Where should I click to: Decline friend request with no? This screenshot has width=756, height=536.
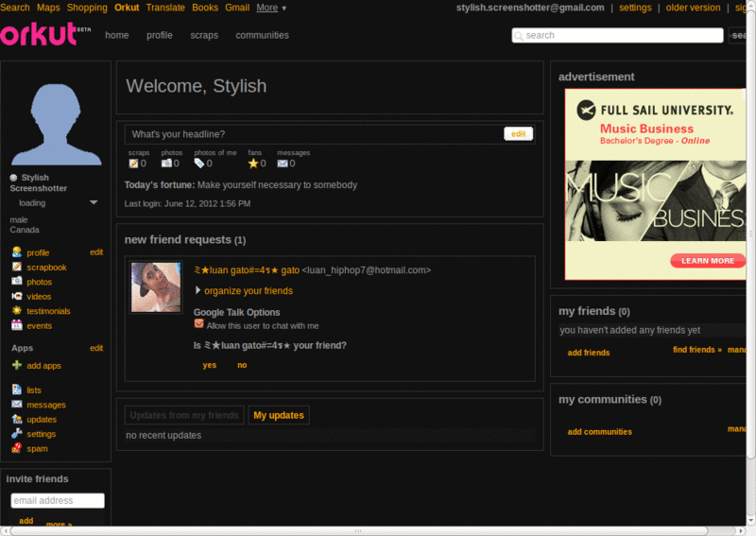point(242,365)
